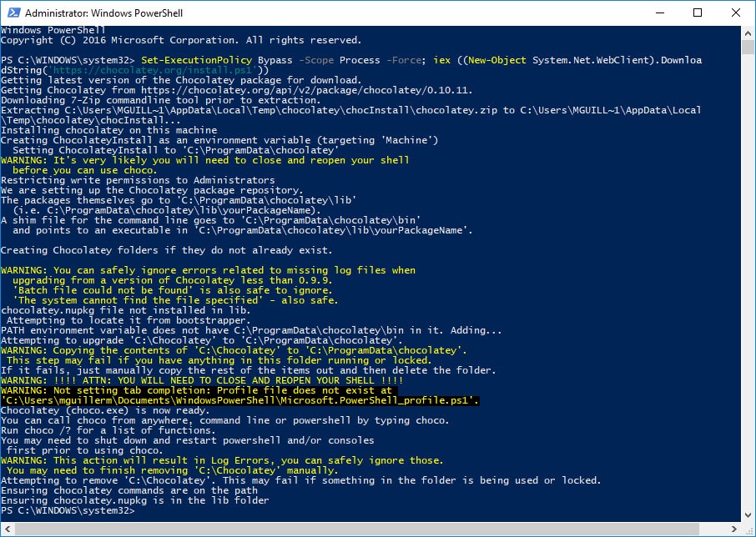Click the last 'PS C:\WINDOWS\system32>' prompt
Image resolution: width=756 pixels, height=537 pixels.
point(68,510)
